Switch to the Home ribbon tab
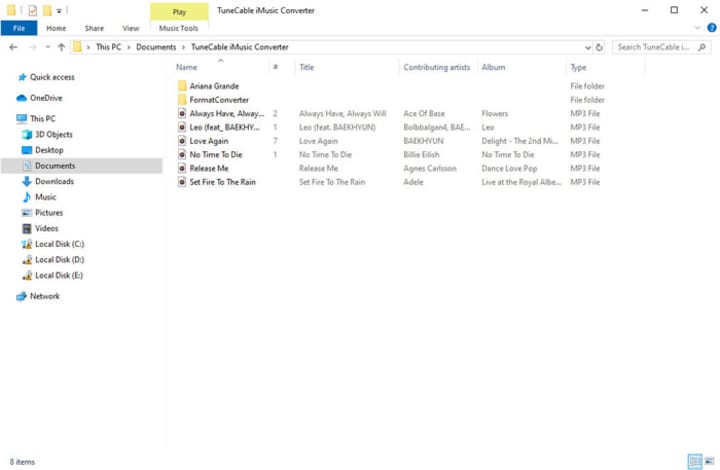 click(56, 28)
